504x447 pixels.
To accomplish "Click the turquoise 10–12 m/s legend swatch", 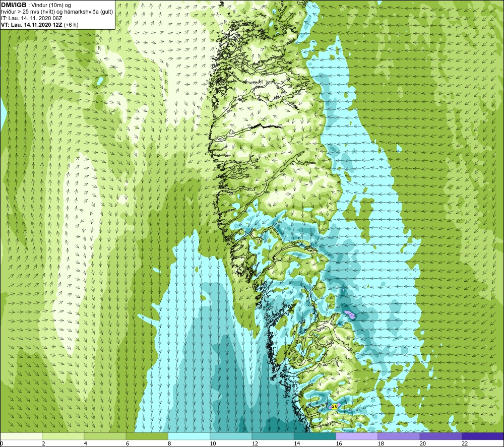I will pos(231,436).
